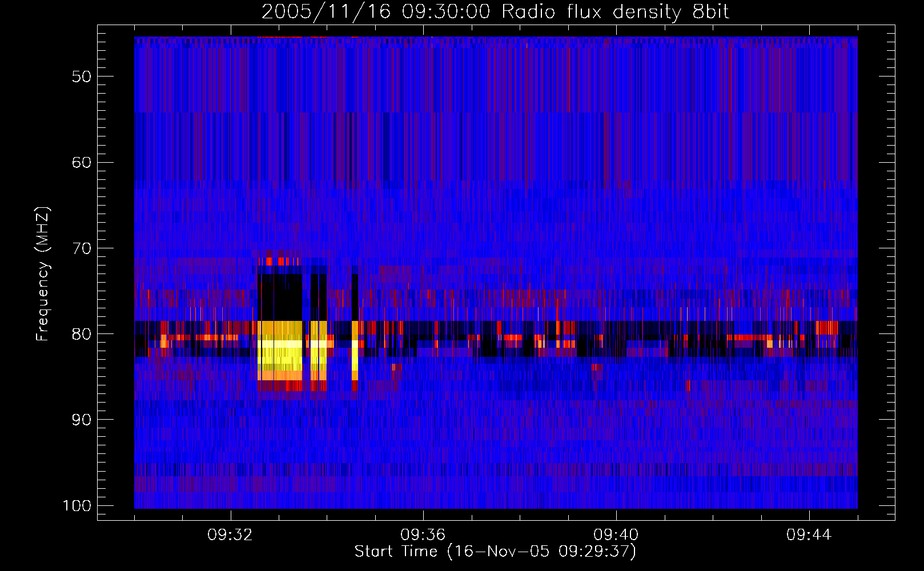Click the 80 MHz frequency tick label
Image resolution: width=924 pixels, height=571 pixels.
point(82,334)
